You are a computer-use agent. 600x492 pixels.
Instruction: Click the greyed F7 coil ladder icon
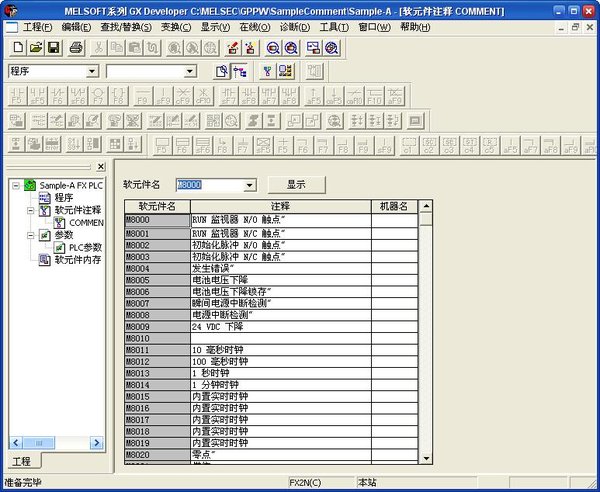click(x=98, y=96)
